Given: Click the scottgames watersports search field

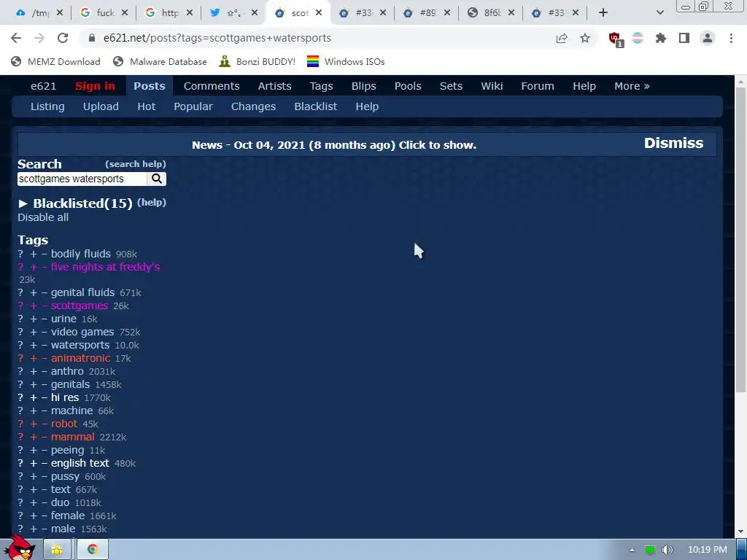Looking at the screenshot, I should click(x=82, y=179).
